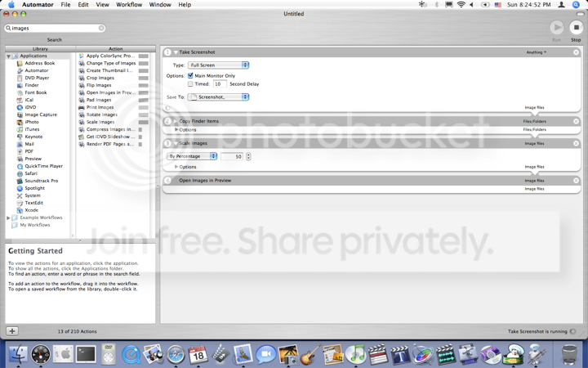Uncheck Main Monitor Only option
Image resolution: width=588 pixels, height=368 pixels.
[x=190, y=75]
